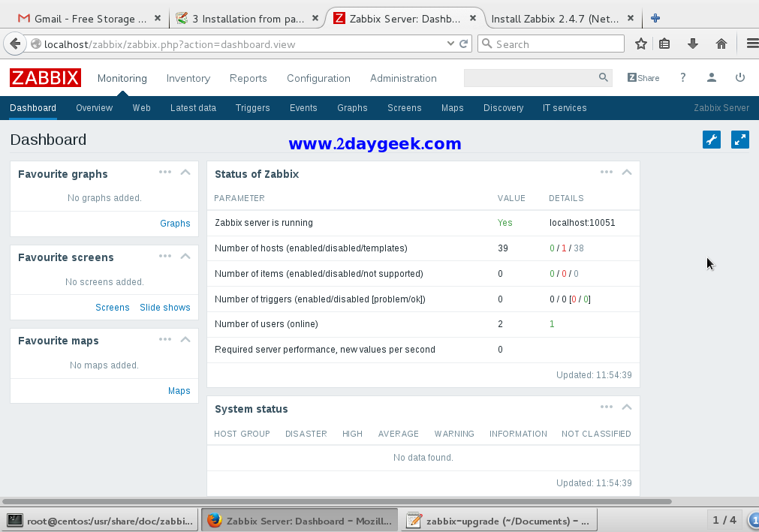Select the Dashboard submenu item
Screen dimensions: 759x532
[33, 108]
